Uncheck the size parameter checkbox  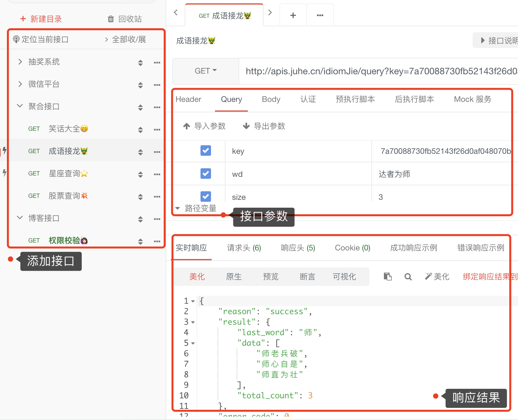point(206,197)
